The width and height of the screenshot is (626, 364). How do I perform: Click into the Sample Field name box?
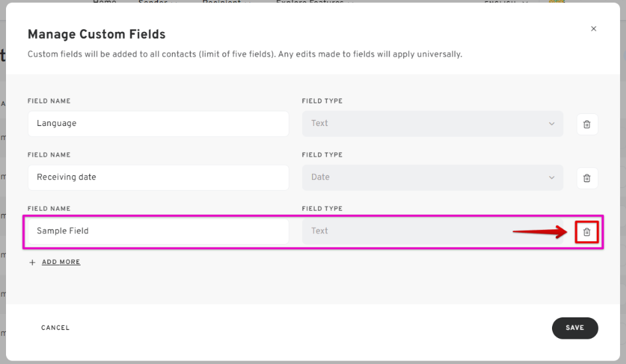point(159,231)
